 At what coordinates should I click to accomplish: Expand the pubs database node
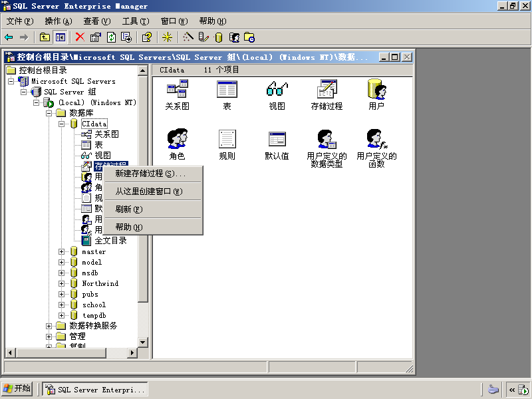(61, 295)
